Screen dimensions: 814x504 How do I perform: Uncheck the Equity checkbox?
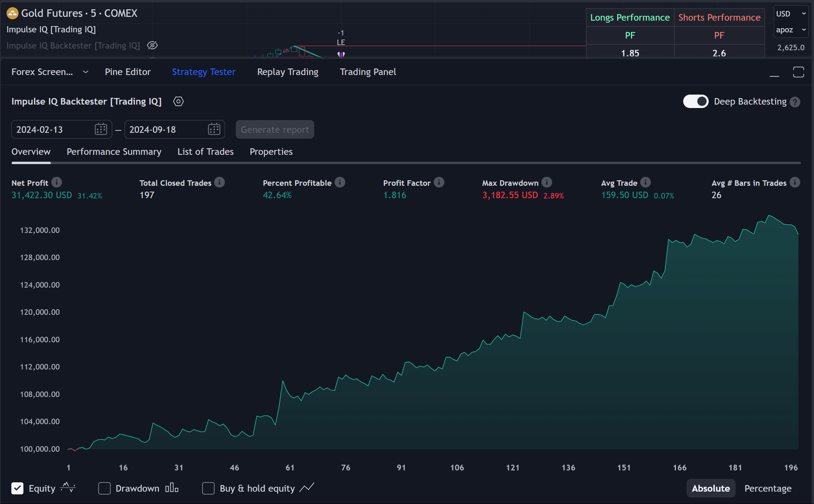tap(18, 488)
